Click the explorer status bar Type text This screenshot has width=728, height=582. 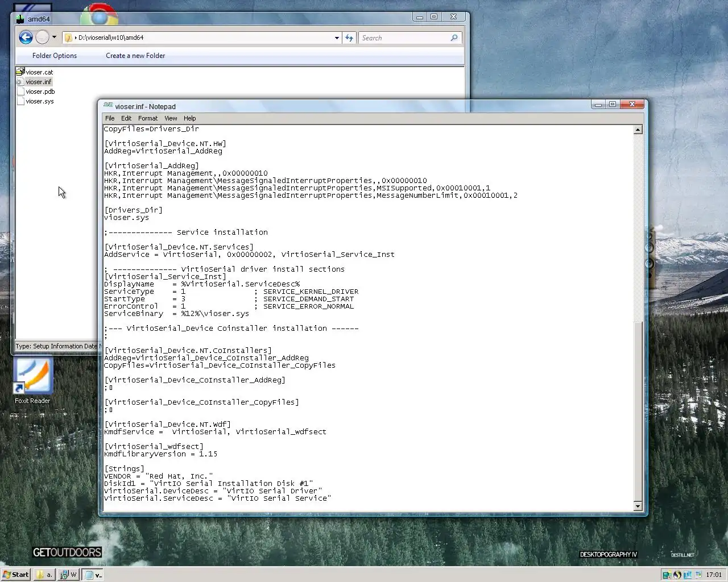point(56,346)
